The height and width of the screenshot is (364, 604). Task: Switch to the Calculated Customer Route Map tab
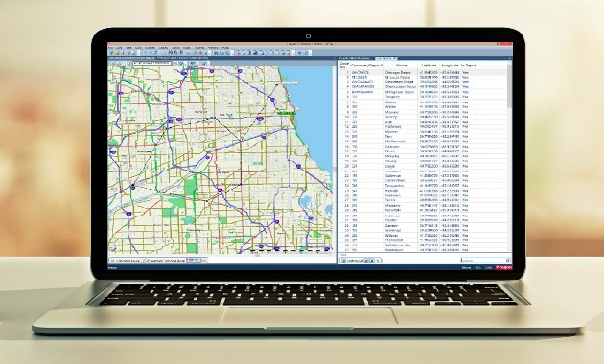pos(131,58)
